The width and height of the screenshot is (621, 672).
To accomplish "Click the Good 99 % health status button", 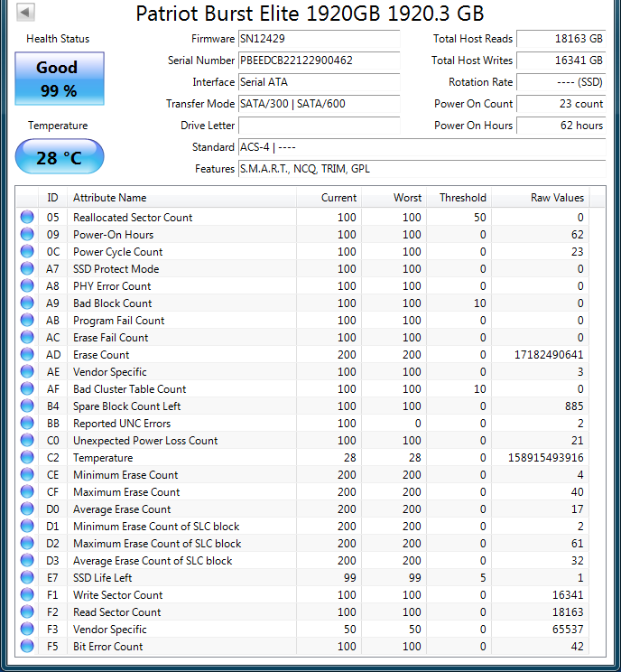I will (x=60, y=79).
